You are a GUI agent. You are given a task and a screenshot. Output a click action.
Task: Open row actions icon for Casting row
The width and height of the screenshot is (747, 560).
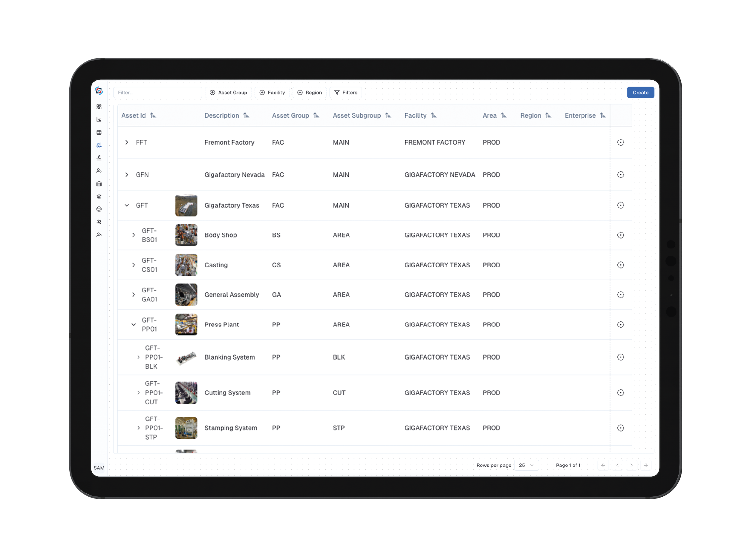pyautogui.click(x=620, y=265)
